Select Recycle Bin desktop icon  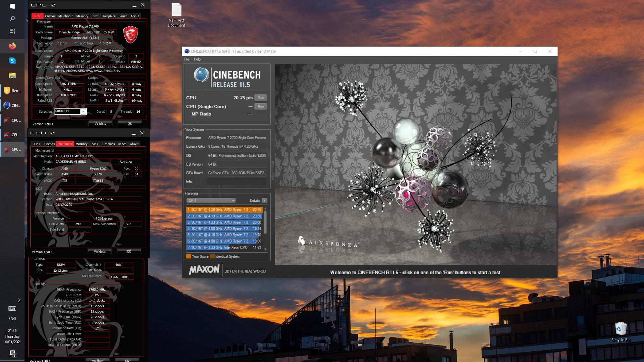621,332
